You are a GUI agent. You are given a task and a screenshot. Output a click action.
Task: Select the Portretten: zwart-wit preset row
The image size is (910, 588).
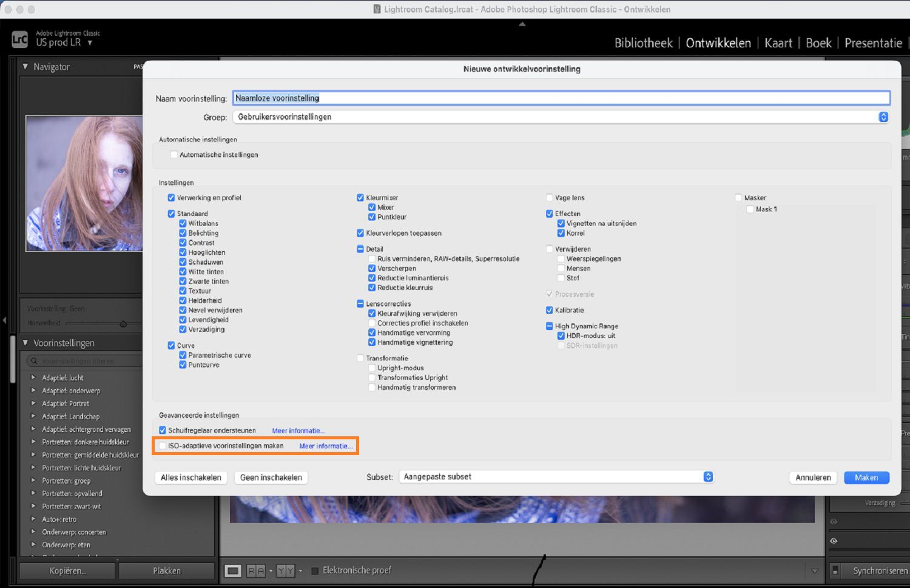point(72,507)
